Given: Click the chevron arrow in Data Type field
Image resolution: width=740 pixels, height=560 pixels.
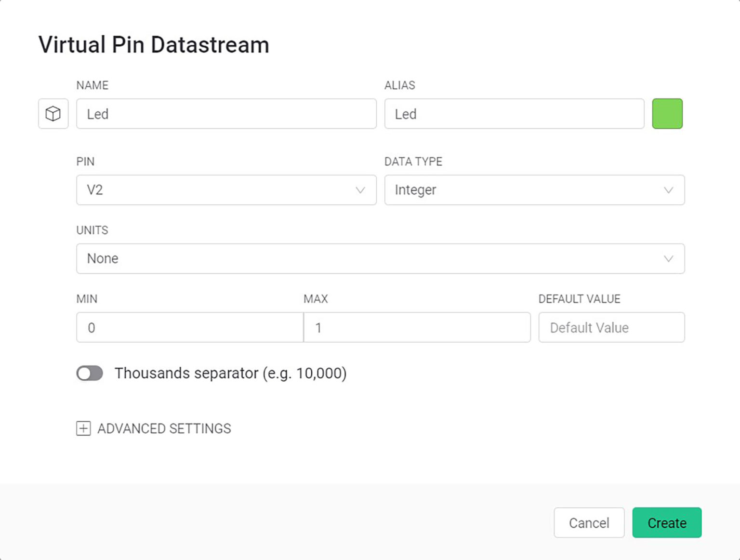Looking at the screenshot, I should (668, 190).
